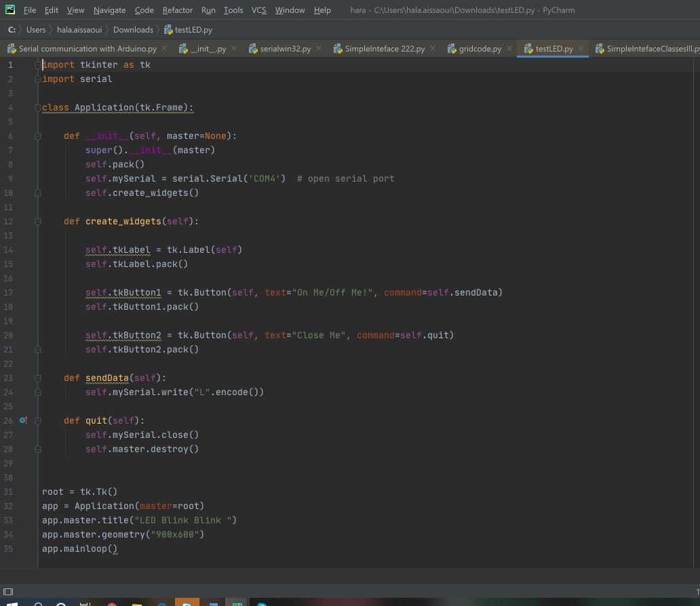Close Serial communication with Arduino.py tab

pyautogui.click(x=164, y=48)
